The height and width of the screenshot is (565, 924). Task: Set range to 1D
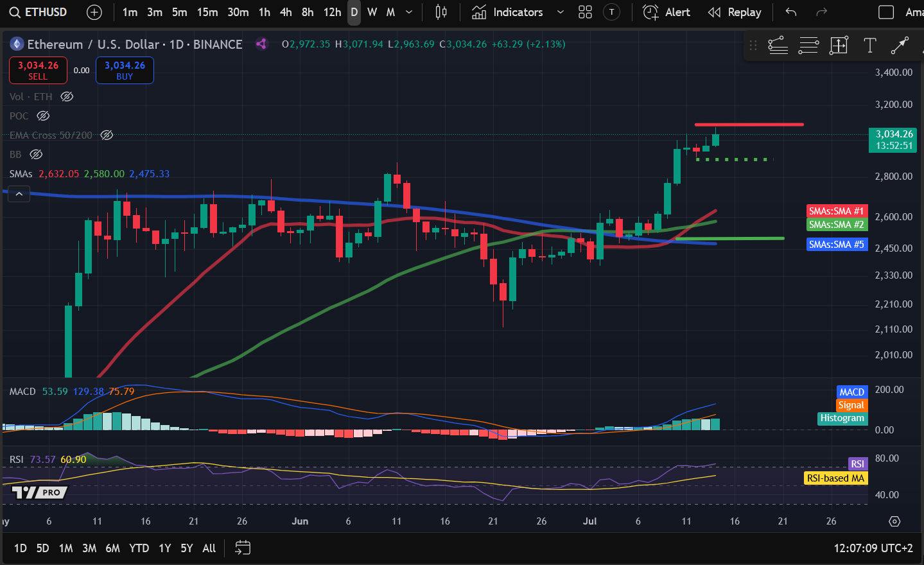coord(21,548)
